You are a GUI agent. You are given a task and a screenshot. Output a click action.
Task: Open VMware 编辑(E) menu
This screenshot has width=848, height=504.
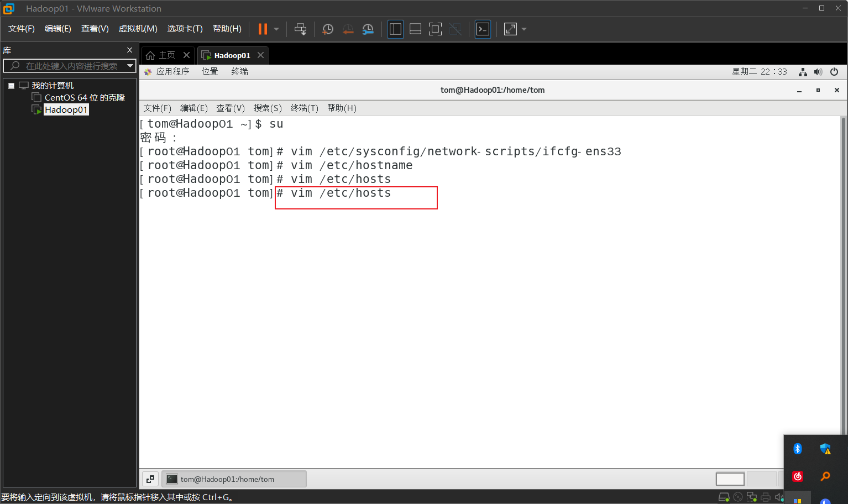[x=58, y=29]
